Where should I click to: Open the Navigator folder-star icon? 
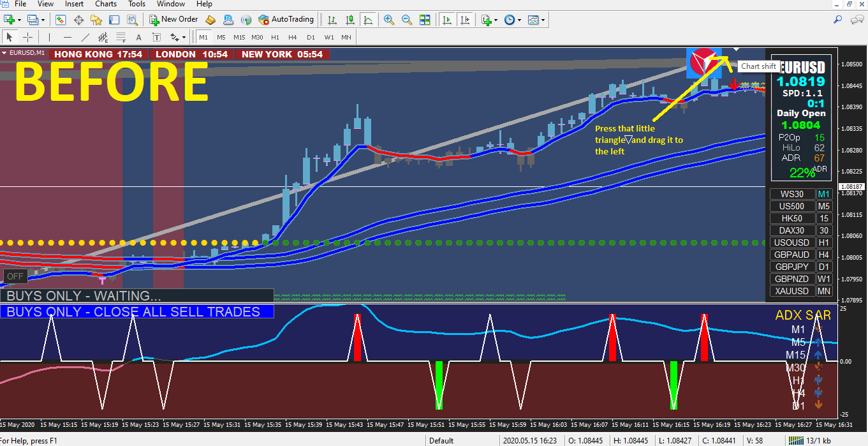(x=97, y=20)
